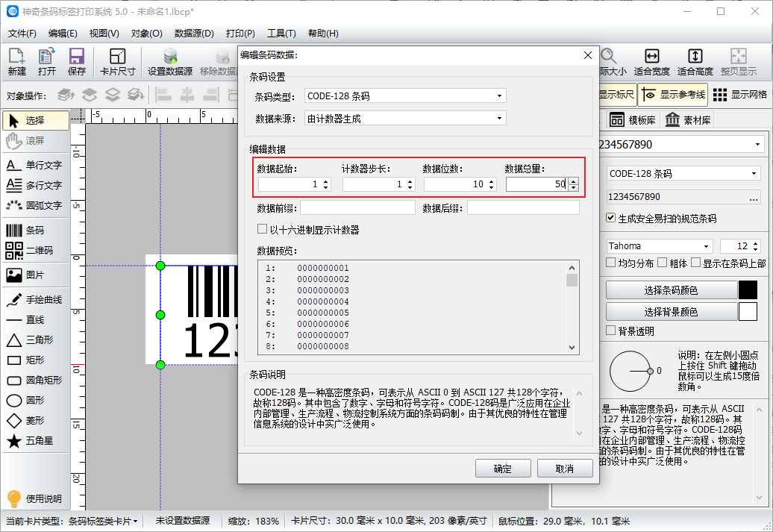Image resolution: width=773 pixels, height=532 pixels.
Task: Choose the 多行文字 multi-line text tool
Action: pyautogui.click(x=36, y=185)
